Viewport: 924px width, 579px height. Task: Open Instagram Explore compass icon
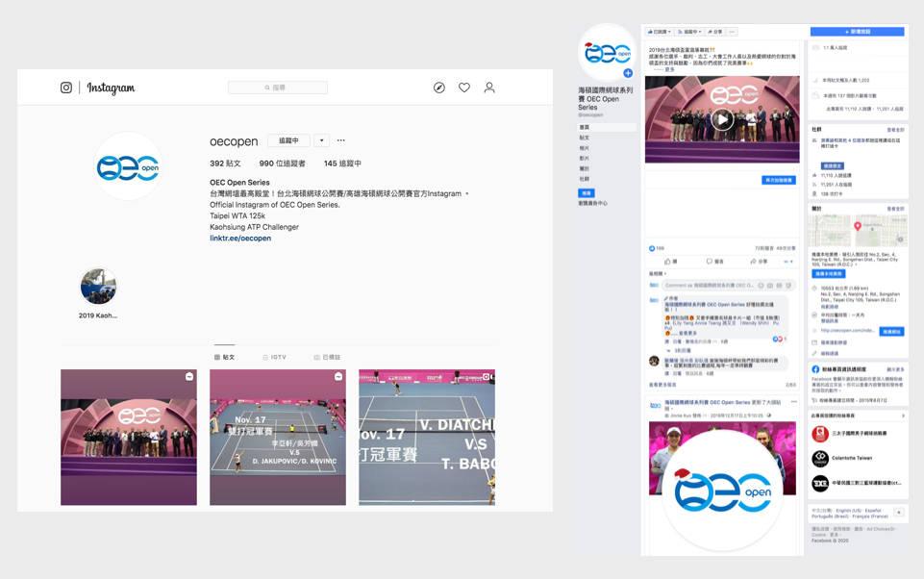tap(439, 88)
